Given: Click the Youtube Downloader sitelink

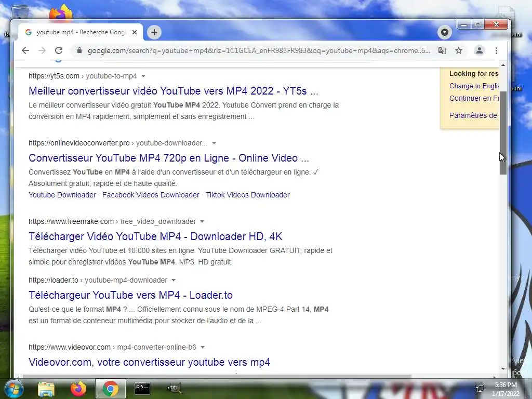Looking at the screenshot, I should pyautogui.click(x=62, y=195).
